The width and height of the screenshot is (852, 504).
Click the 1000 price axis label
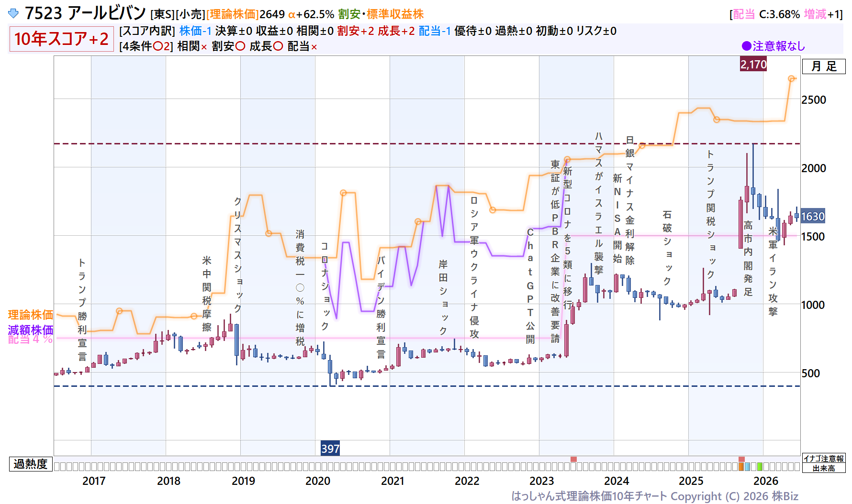pos(814,305)
